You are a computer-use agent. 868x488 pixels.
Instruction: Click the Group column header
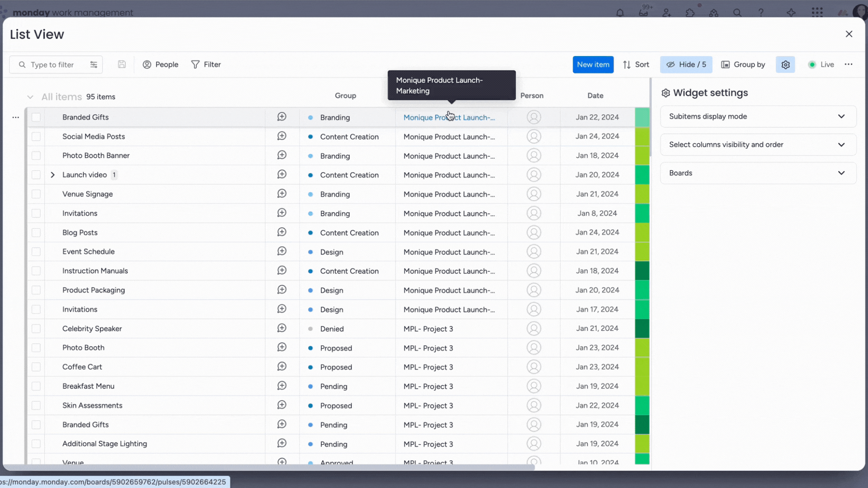click(x=345, y=96)
